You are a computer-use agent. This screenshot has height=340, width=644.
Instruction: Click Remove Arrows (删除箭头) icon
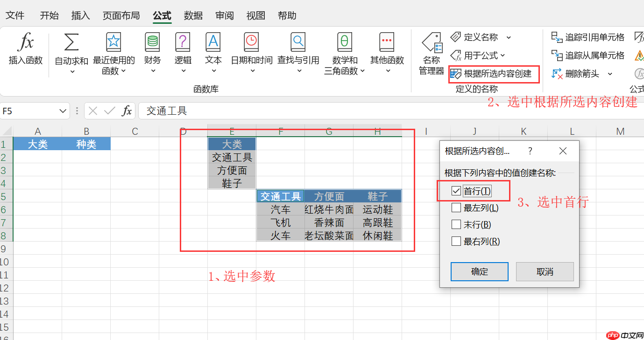point(557,74)
